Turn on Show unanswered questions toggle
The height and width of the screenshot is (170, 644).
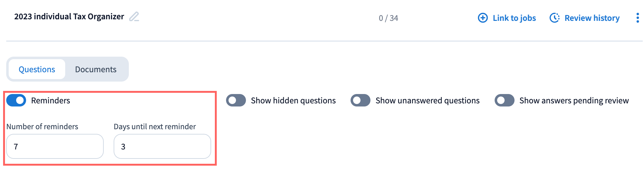(361, 101)
